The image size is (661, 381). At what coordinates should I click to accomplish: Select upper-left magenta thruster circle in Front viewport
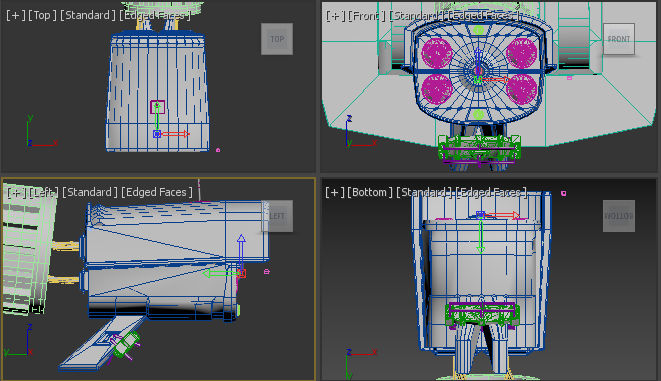click(x=437, y=53)
